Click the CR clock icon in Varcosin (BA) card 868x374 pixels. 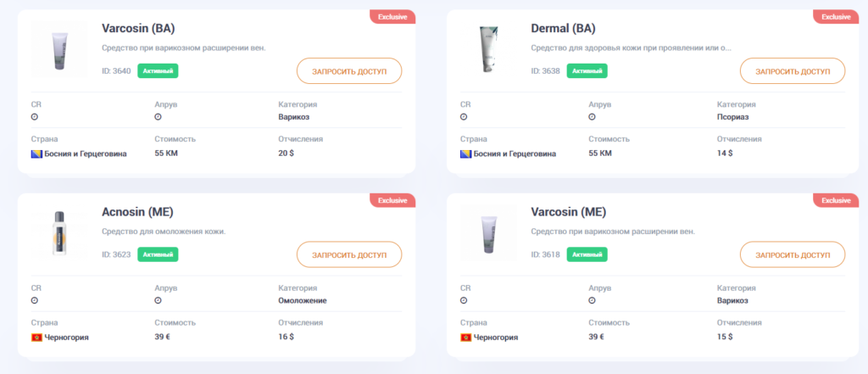pos(34,117)
